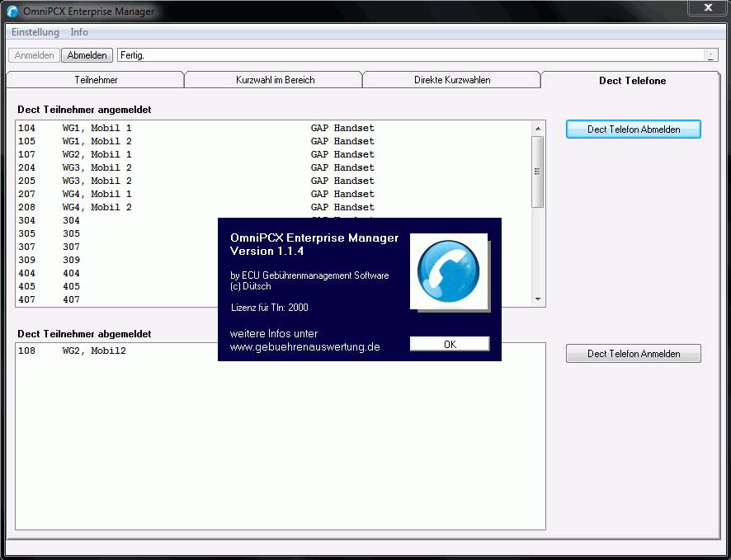Select 108 WG2, Mobil2 in abgemeldet list
This screenshot has width=731, height=560.
click(x=117, y=351)
